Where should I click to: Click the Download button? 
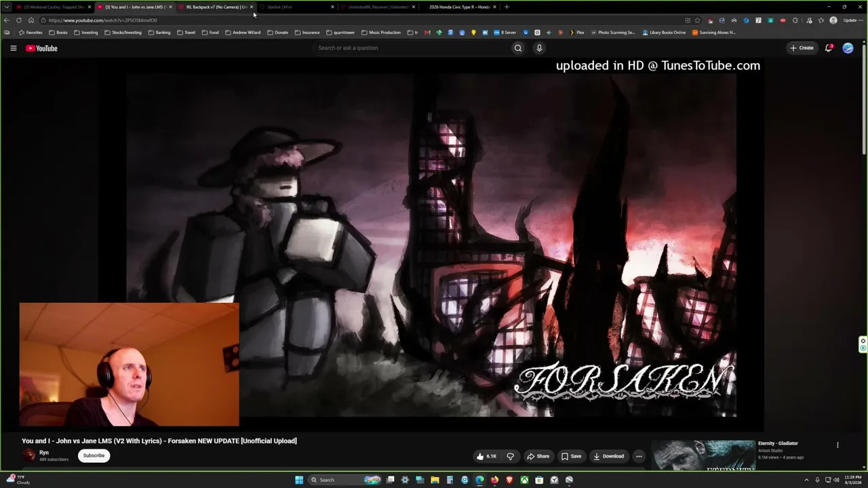click(x=609, y=456)
